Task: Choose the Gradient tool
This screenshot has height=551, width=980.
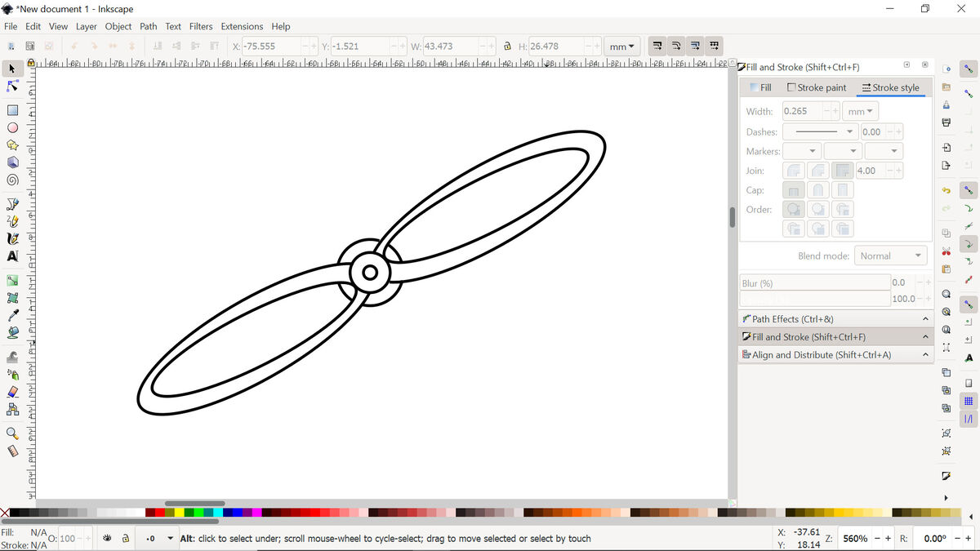Action: tap(12, 281)
